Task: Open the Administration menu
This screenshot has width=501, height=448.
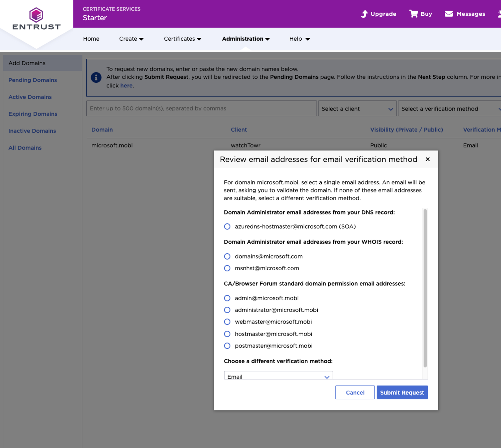Action: [245, 39]
